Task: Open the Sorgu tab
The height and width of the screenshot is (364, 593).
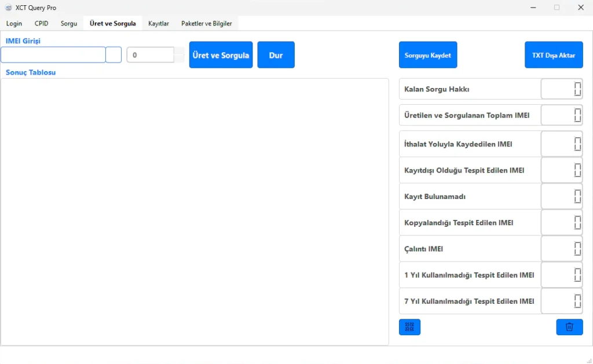Action: pyautogui.click(x=69, y=24)
